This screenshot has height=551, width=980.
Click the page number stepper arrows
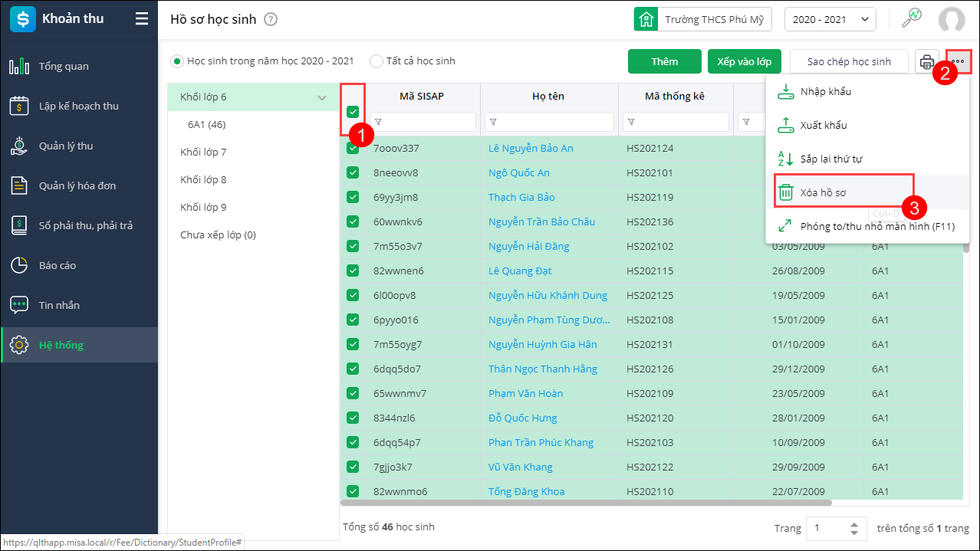pos(854,528)
